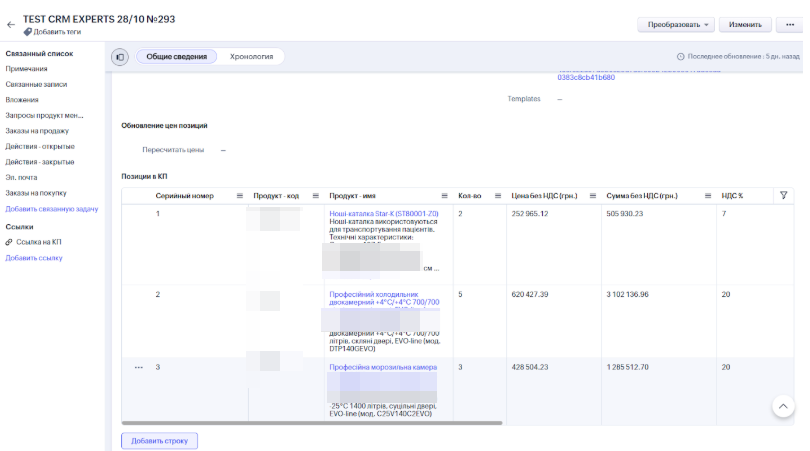
Task: Open Действия - закрытые in sidebar
Action: (x=40, y=162)
